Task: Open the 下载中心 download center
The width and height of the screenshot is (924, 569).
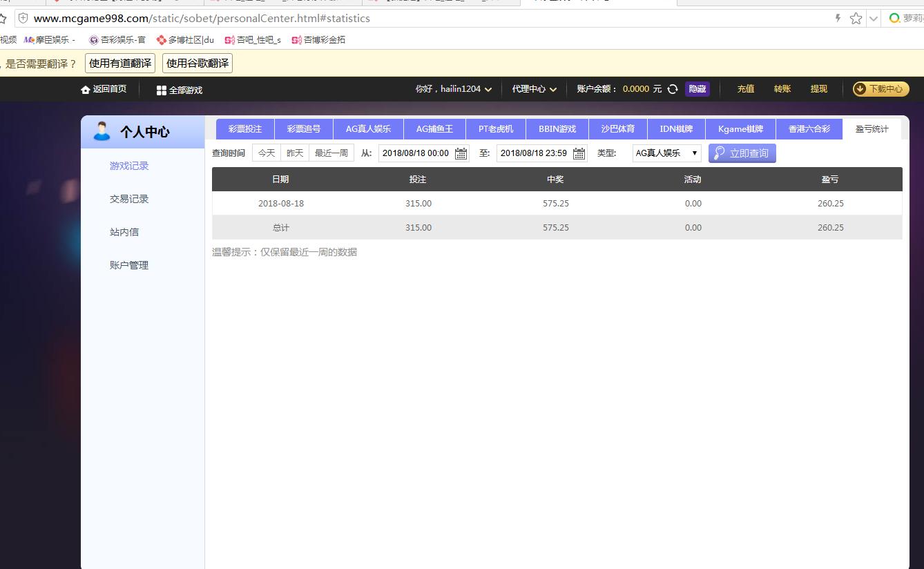Action: (881, 88)
